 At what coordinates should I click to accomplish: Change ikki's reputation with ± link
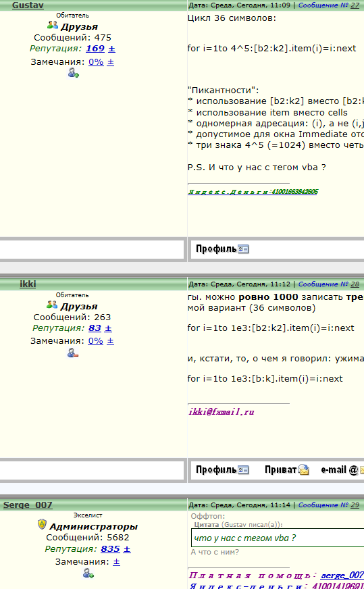coord(108,328)
